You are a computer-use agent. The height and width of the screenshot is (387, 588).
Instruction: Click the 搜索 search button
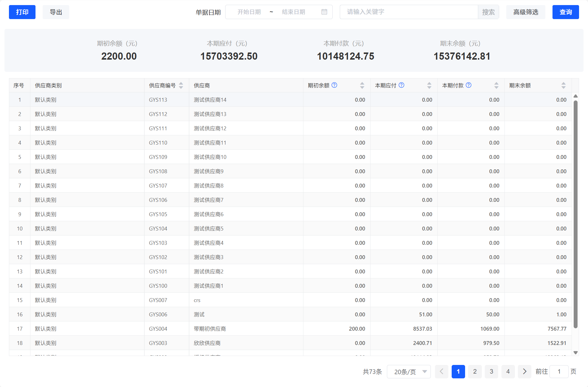[x=488, y=12]
